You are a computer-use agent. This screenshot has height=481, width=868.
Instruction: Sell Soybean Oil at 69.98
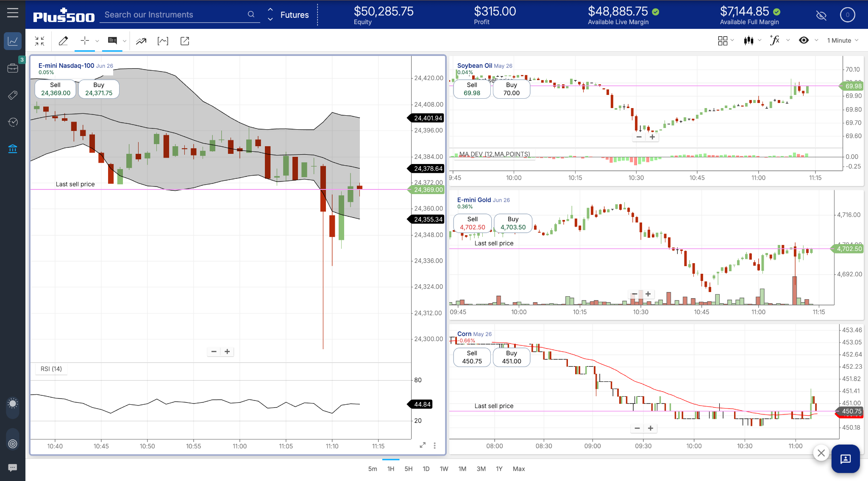pos(472,89)
